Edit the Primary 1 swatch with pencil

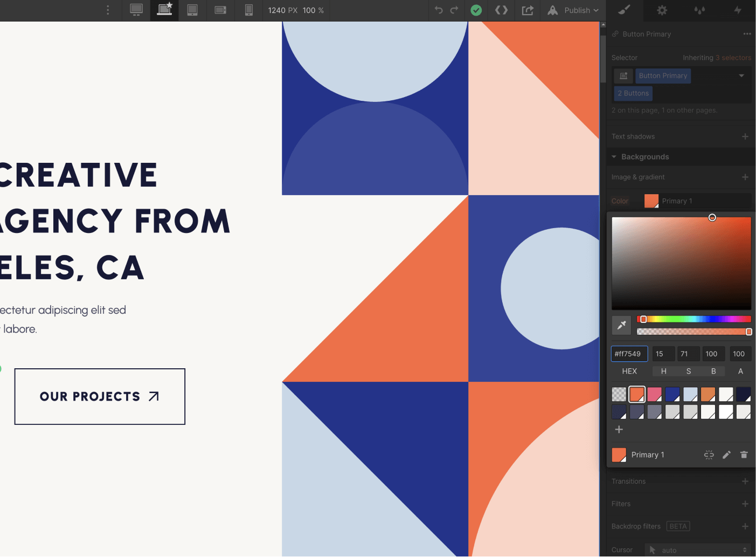tap(726, 455)
